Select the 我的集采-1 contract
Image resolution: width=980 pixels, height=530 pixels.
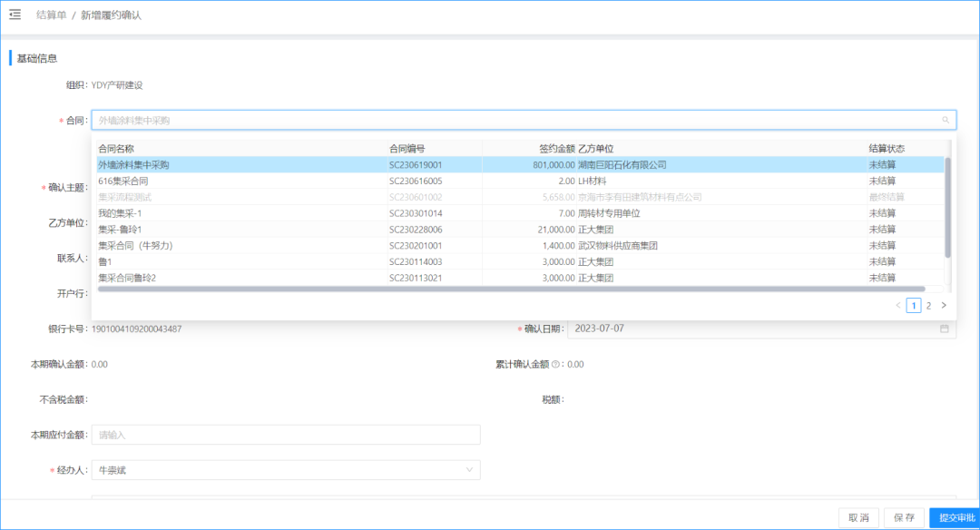[520, 214]
